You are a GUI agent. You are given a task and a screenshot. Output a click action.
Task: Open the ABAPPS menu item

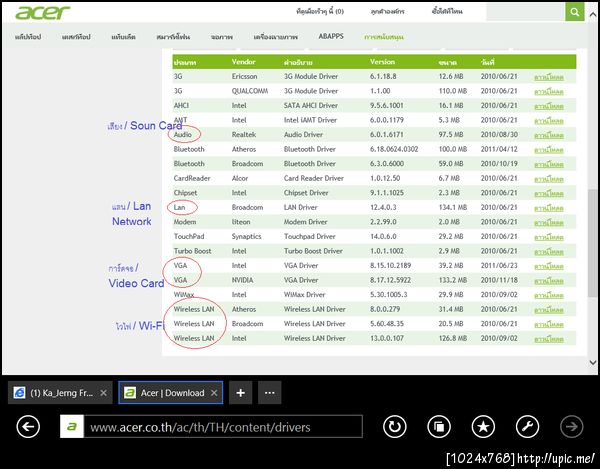tap(331, 36)
